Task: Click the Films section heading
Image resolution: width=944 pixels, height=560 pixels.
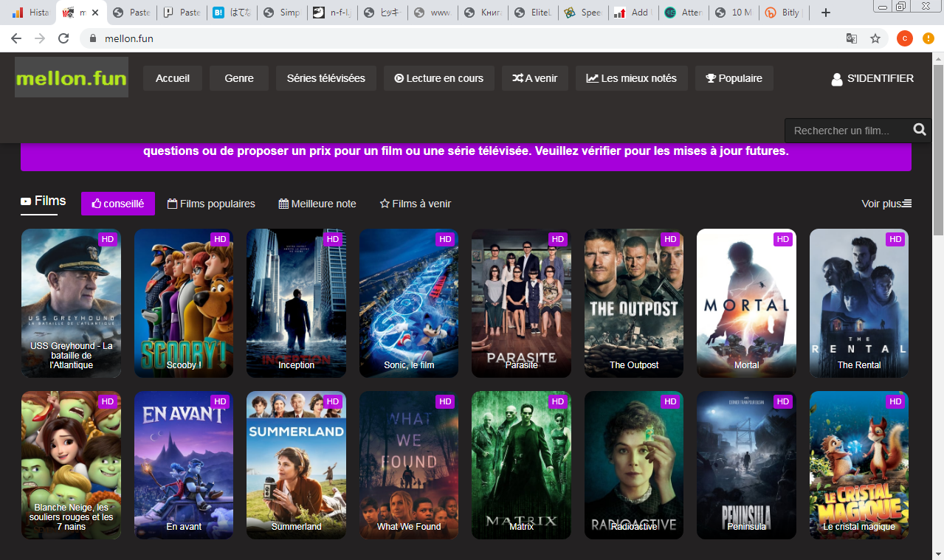Action: click(44, 201)
